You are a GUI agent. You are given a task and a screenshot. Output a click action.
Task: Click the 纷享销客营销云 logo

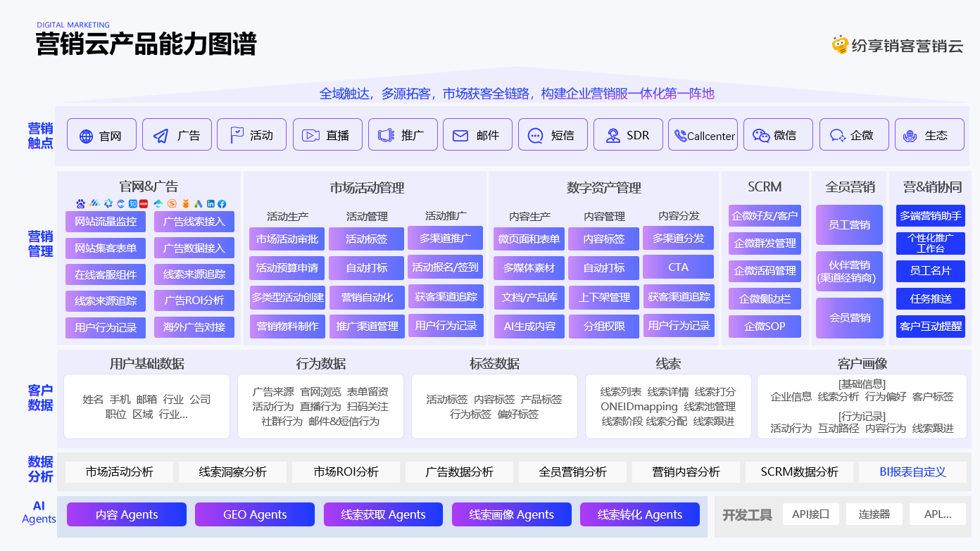(897, 46)
